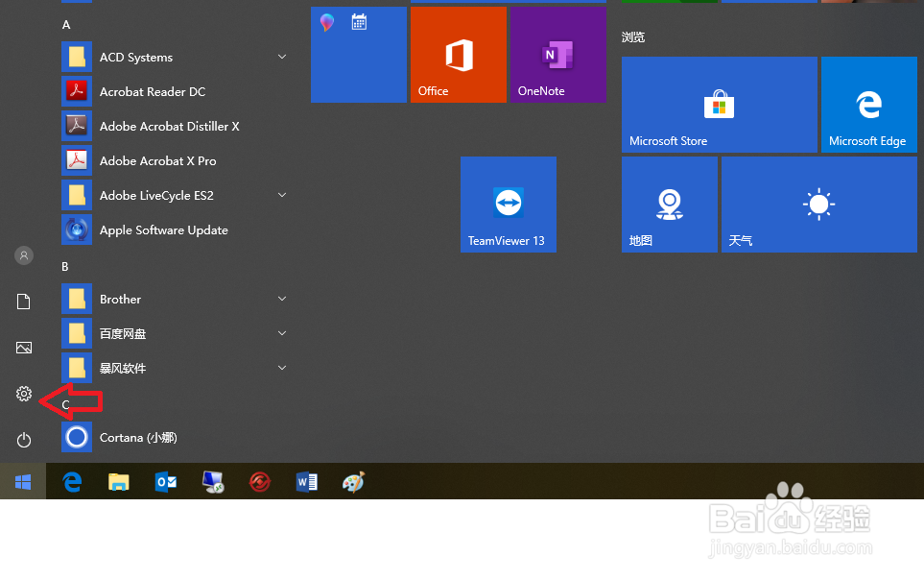Expand the Brother folder chevron

282,299
